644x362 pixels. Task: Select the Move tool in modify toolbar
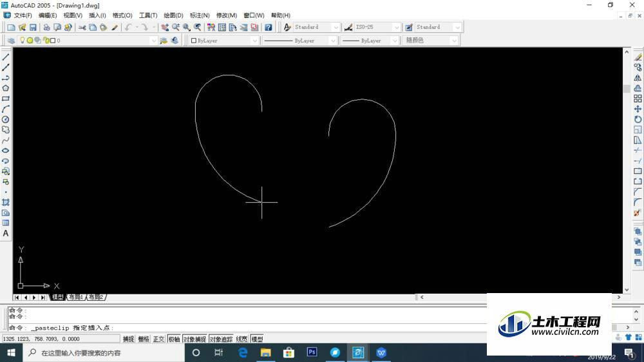pyautogui.click(x=638, y=109)
